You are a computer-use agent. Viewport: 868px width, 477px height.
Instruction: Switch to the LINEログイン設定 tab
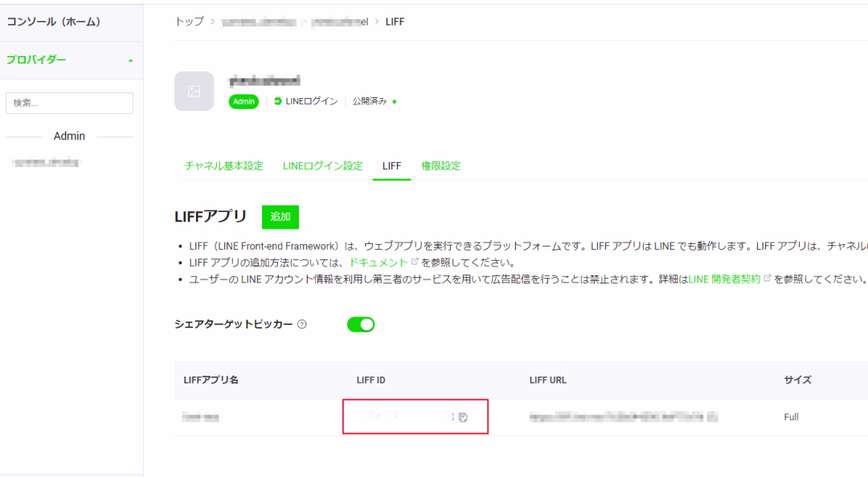(323, 166)
